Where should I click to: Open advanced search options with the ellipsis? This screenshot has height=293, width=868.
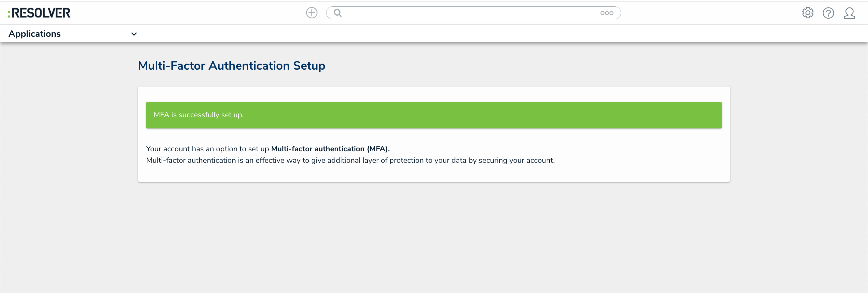click(607, 13)
